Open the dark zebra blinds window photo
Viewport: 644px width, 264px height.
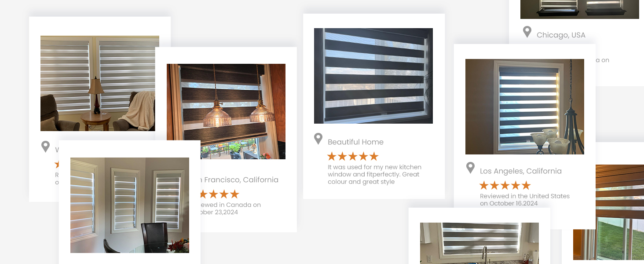pos(373,76)
